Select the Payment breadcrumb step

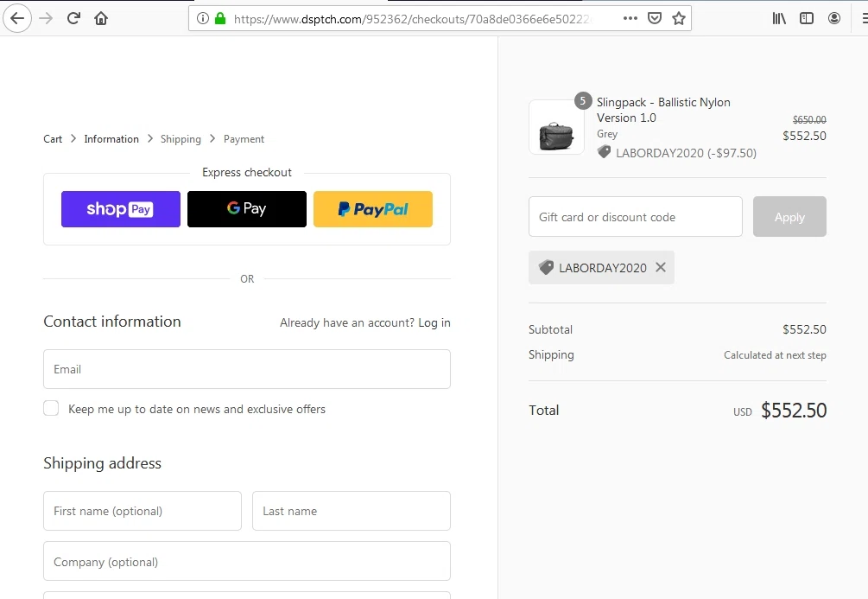pyautogui.click(x=244, y=139)
